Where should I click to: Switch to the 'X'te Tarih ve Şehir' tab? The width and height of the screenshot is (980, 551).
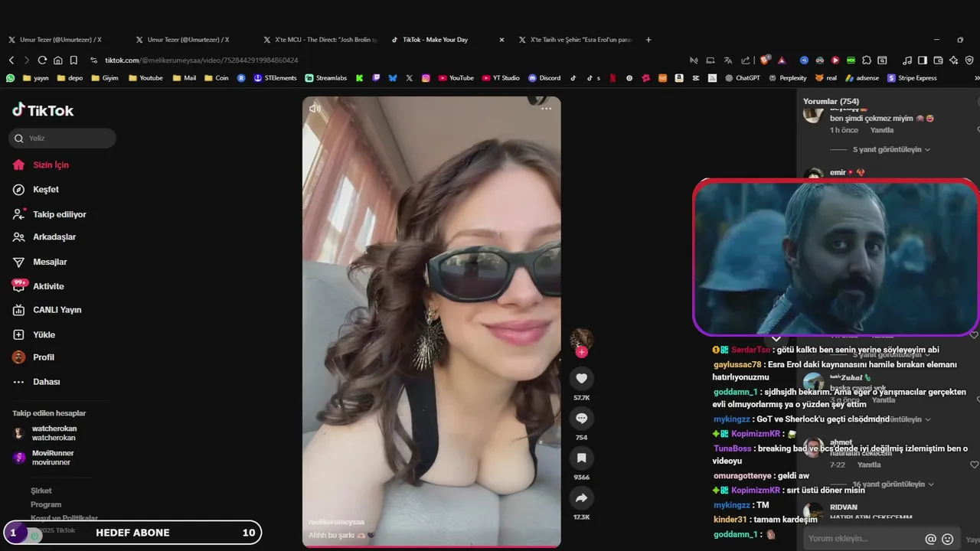(x=575, y=39)
